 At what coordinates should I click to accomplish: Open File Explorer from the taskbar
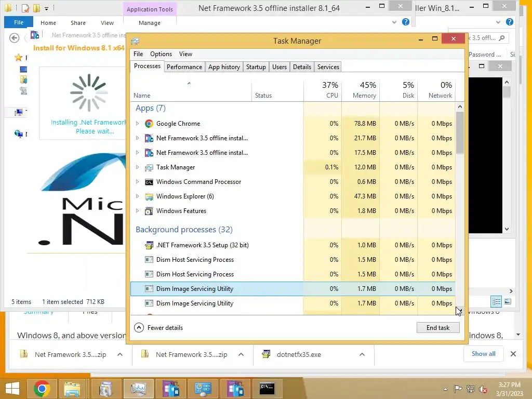[x=72, y=389]
